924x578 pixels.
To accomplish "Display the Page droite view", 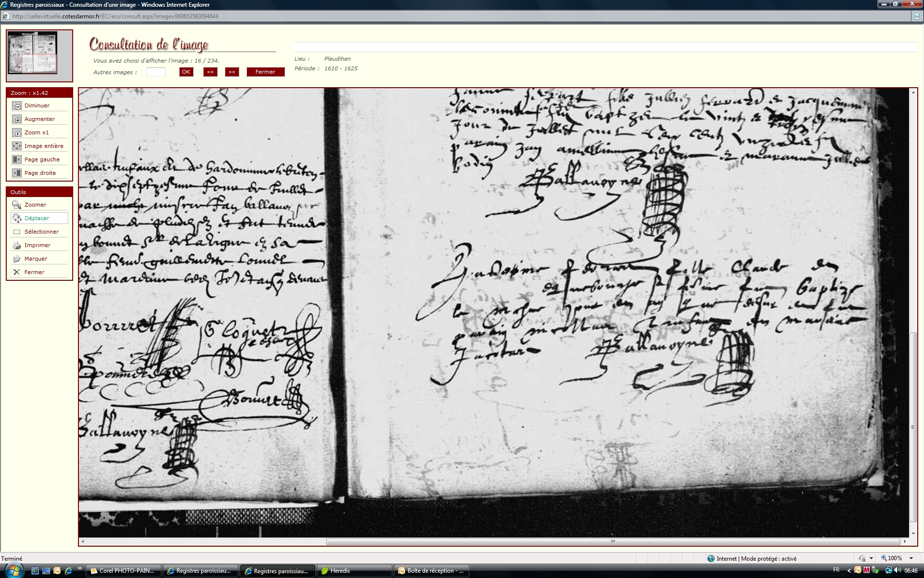I will click(x=17, y=173).
